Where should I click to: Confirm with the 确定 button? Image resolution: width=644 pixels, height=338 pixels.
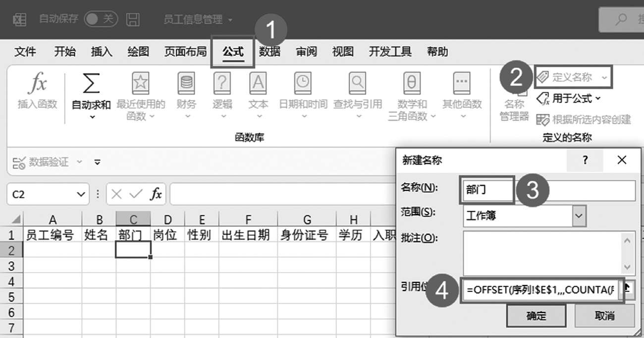tap(536, 316)
